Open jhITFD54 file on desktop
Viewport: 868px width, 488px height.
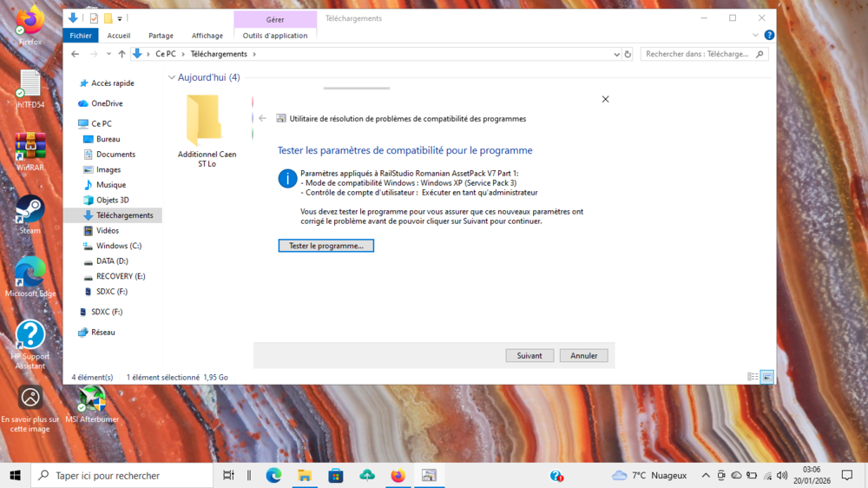(30, 89)
